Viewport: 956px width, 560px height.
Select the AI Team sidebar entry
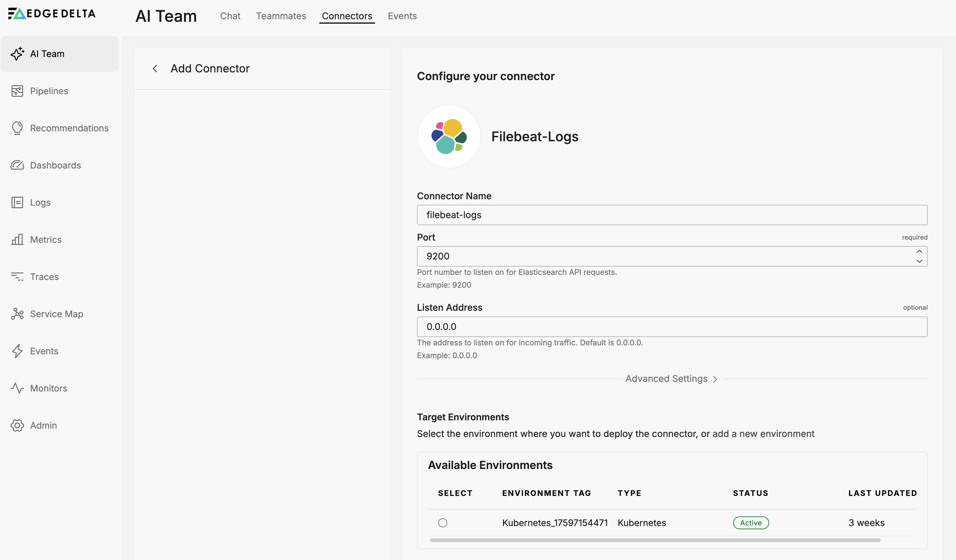[x=47, y=54]
